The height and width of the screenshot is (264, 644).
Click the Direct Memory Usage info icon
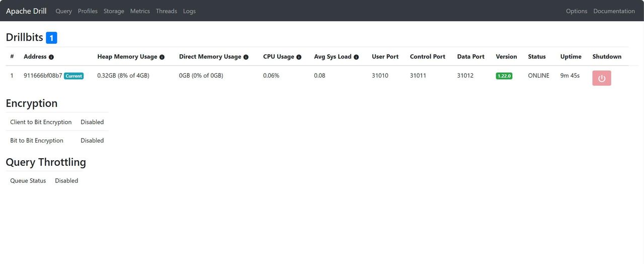[x=246, y=57]
